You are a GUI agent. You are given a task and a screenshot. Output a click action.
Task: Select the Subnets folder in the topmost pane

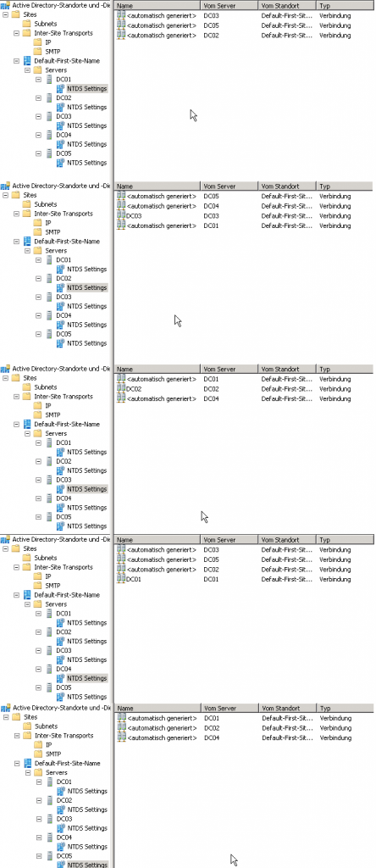click(45, 24)
